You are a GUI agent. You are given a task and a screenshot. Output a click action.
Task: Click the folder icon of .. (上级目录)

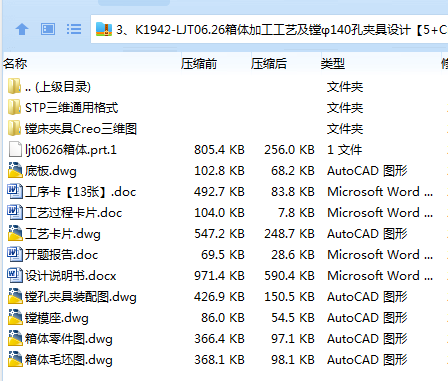(14, 86)
